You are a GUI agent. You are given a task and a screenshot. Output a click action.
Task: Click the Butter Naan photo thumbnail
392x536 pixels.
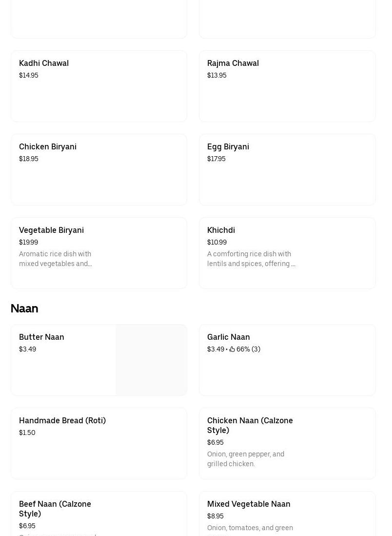point(151,360)
